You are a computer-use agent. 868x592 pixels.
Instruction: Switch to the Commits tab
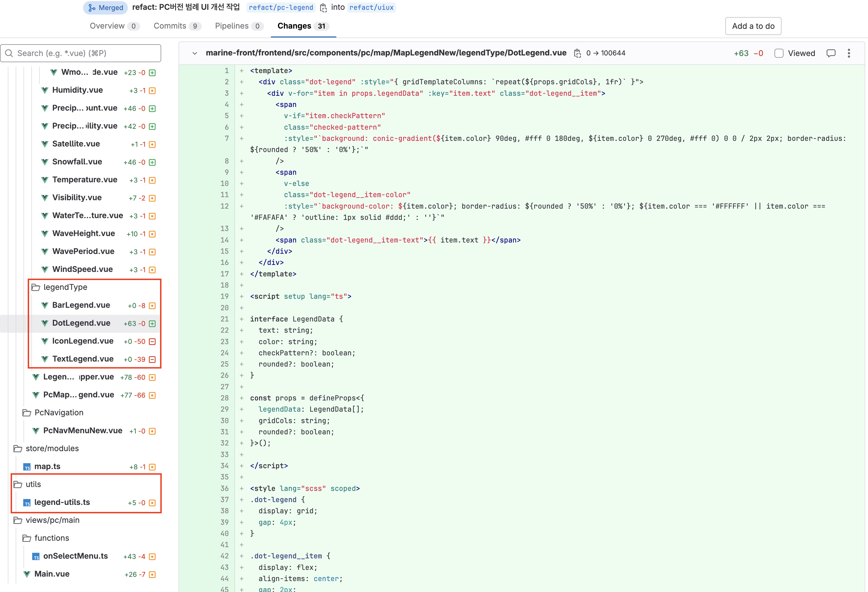[x=177, y=26]
